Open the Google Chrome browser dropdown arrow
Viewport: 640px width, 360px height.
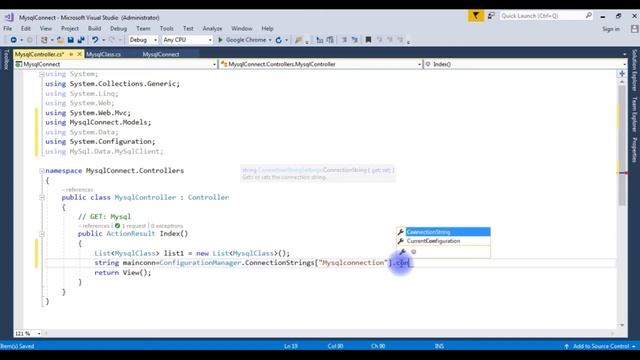pos(270,40)
